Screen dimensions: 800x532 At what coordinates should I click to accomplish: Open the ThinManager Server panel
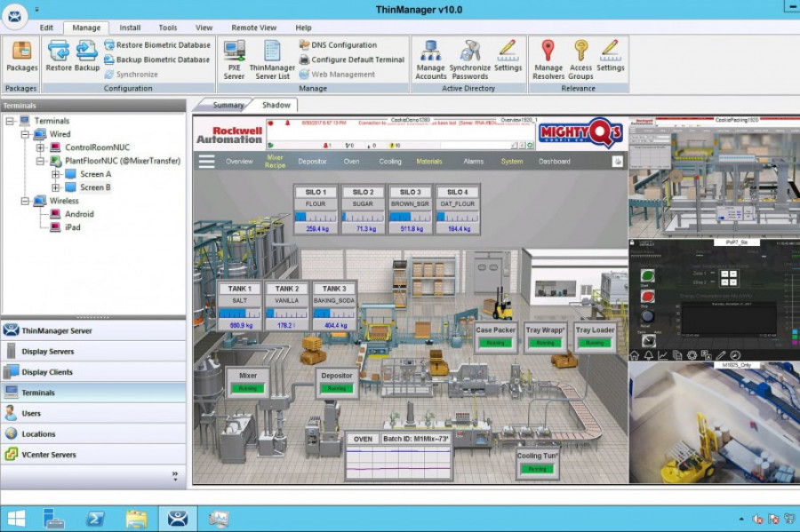click(93, 330)
